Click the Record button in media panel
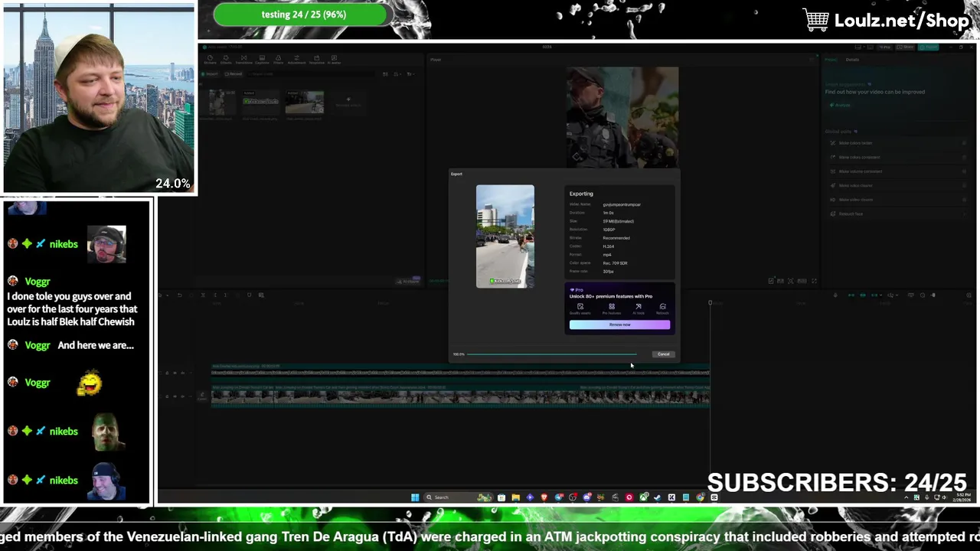Viewport: 980px width, 551px height. pyautogui.click(x=233, y=74)
